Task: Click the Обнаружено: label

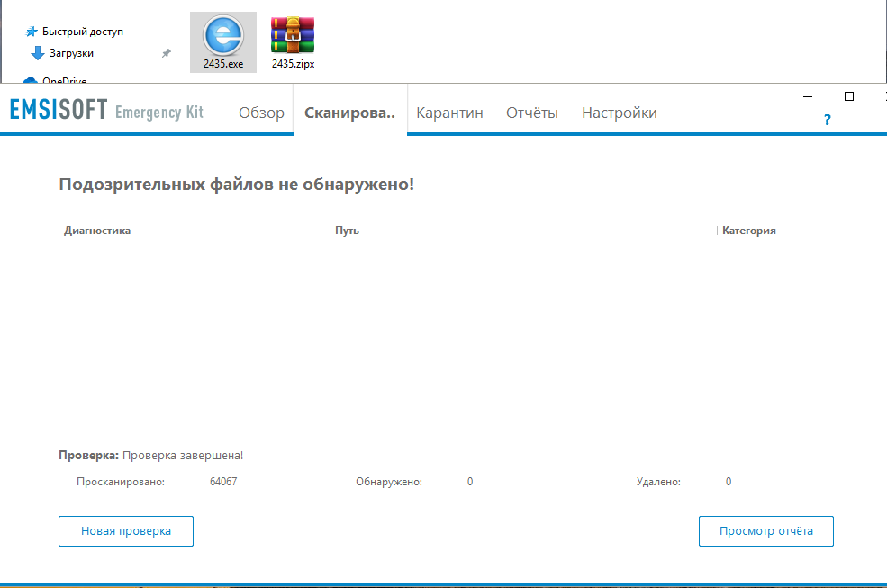Action: (389, 482)
